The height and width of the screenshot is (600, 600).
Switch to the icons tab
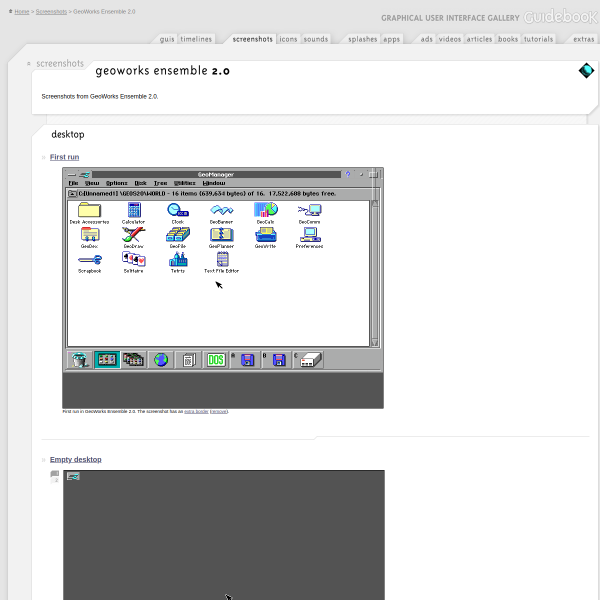click(x=288, y=39)
